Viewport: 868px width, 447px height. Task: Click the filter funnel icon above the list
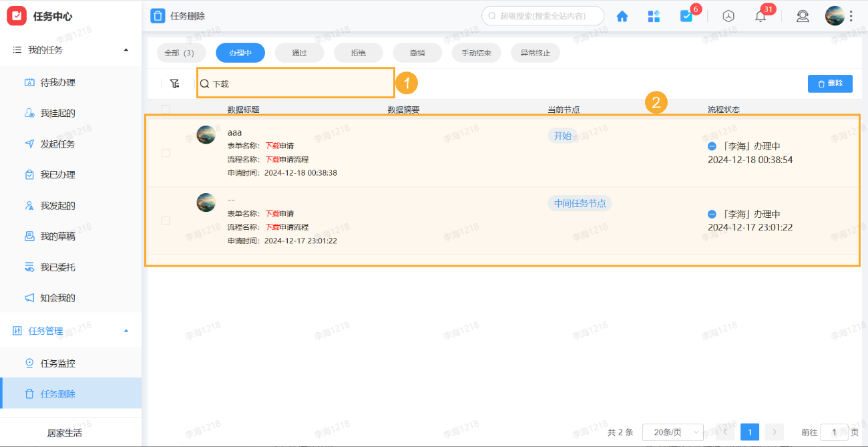[x=175, y=83]
